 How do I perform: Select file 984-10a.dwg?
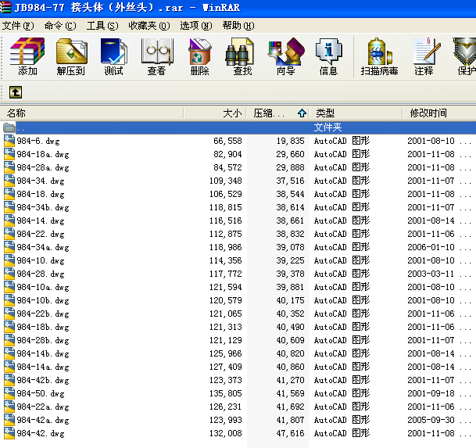tap(43, 287)
